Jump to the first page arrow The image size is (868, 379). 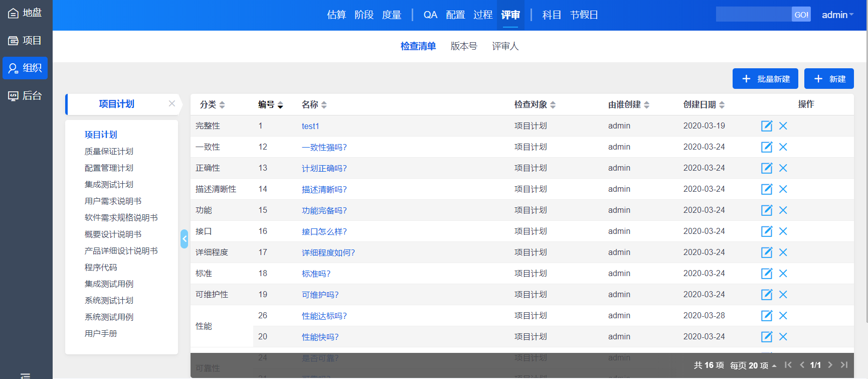pyautogui.click(x=788, y=365)
